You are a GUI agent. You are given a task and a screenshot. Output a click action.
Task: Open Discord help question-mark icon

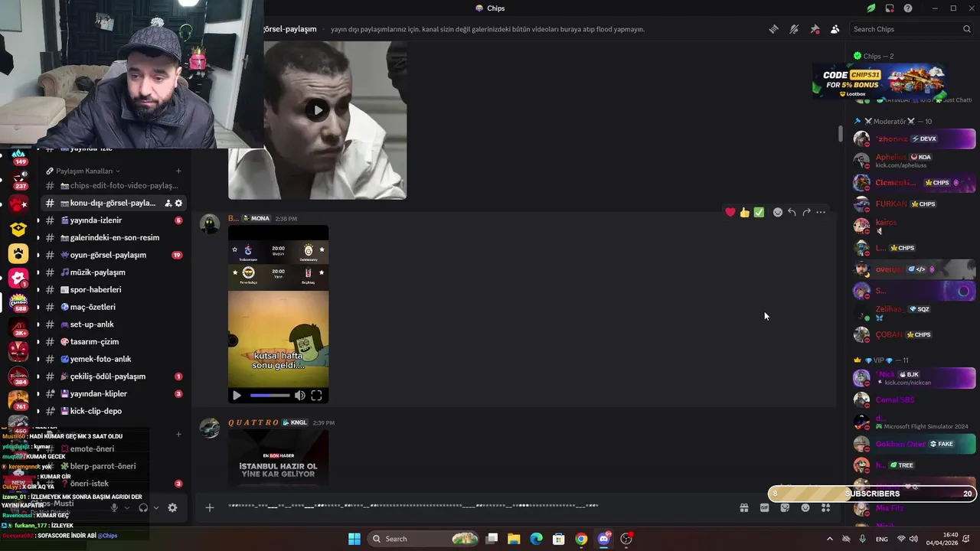click(x=908, y=8)
